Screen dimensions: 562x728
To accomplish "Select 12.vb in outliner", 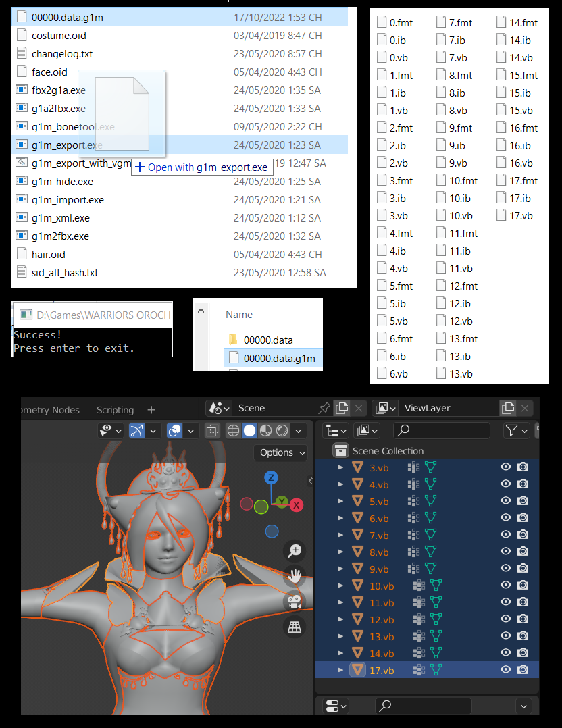I will pyautogui.click(x=382, y=620).
